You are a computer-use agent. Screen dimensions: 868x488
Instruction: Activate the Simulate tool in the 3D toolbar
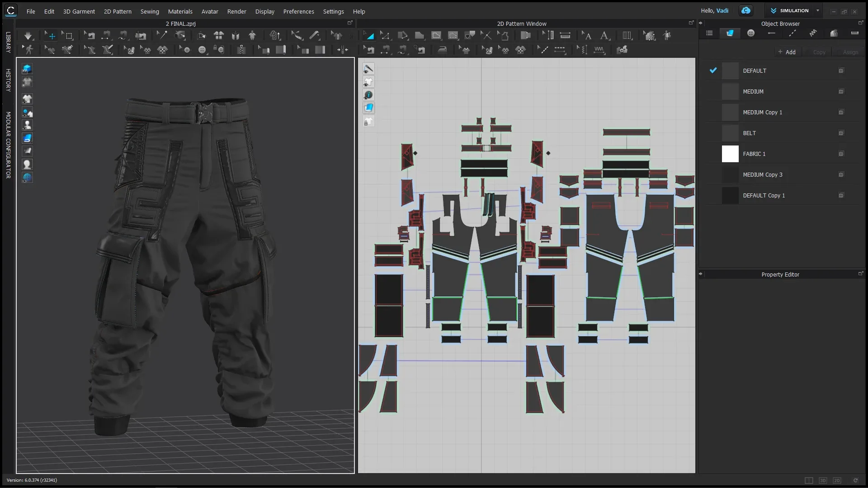[x=28, y=35]
